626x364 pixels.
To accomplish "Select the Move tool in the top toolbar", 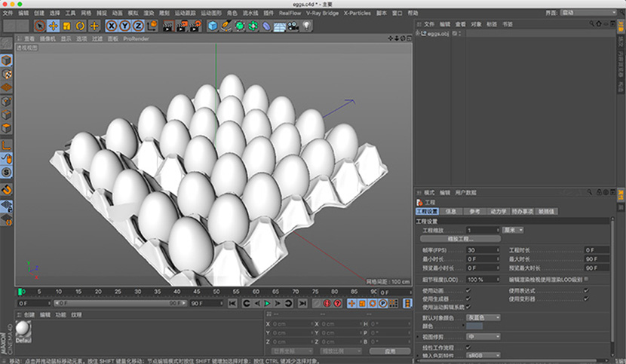I will [x=54, y=26].
